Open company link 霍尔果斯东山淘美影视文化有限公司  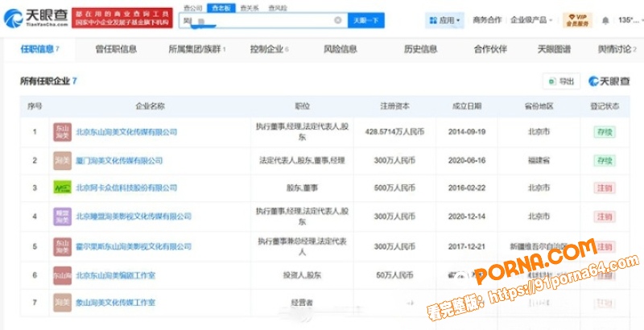click(134, 246)
